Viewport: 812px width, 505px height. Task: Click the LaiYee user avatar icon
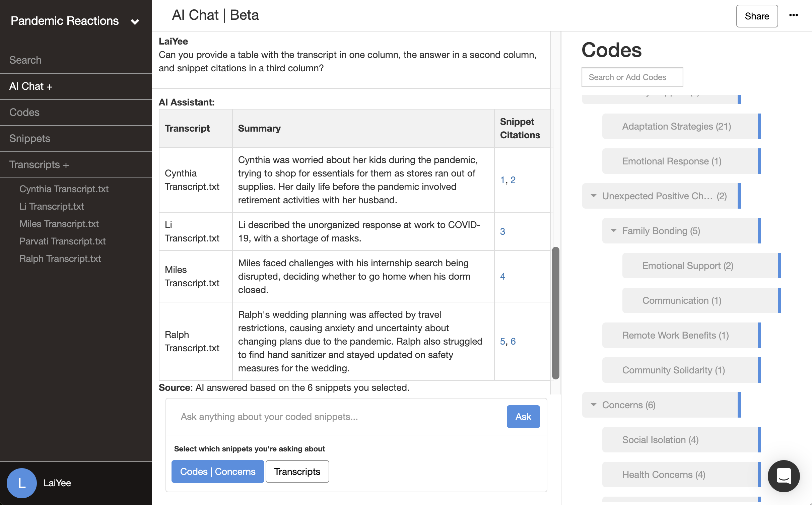[x=21, y=483]
